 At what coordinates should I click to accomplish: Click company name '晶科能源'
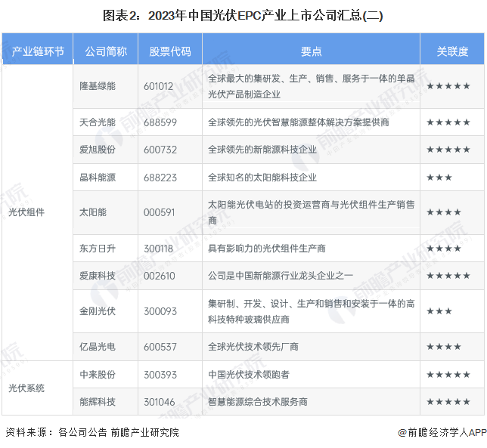(98, 178)
